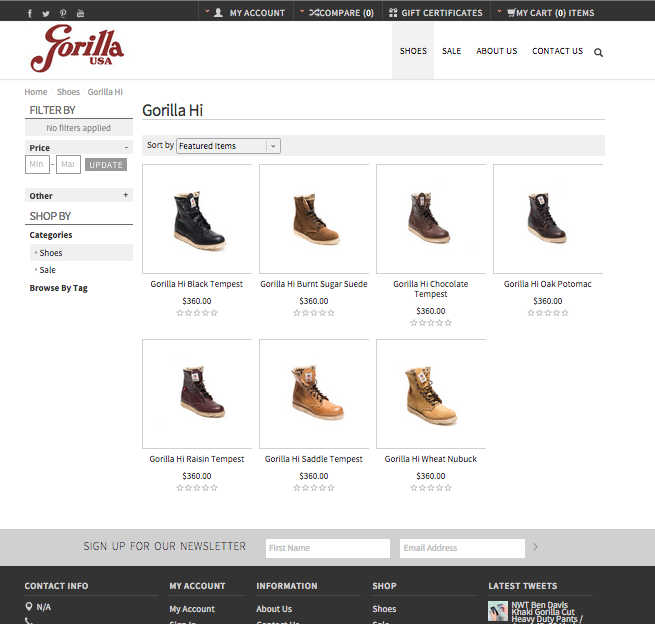Image resolution: width=655 pixels, height=624 pixels.
Task: Select the Shoes navigation tab
Action: (x=413, y=51)
